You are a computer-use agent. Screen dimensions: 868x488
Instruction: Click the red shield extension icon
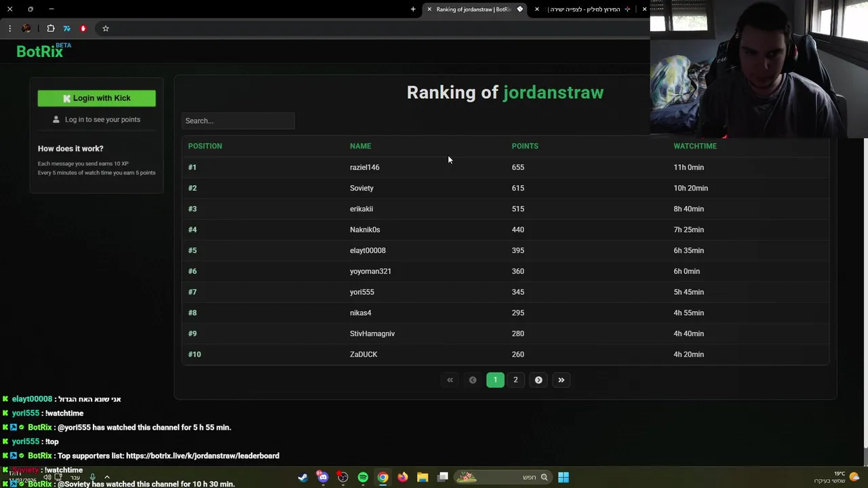[83, 28]
